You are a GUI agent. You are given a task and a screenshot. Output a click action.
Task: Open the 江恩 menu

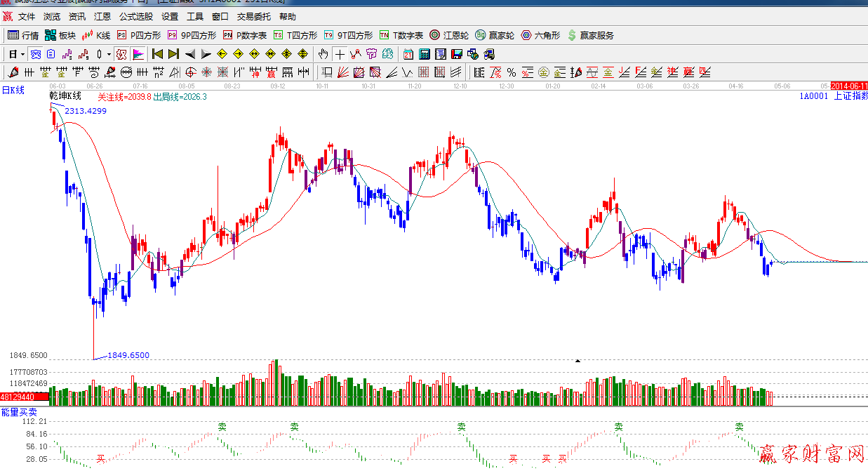point(102,17)
